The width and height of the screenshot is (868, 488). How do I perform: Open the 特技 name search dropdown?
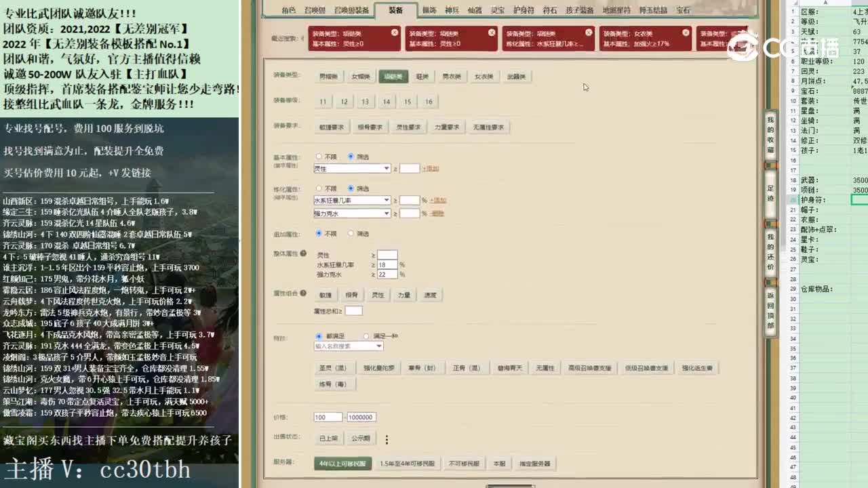(x=347, y=346)
